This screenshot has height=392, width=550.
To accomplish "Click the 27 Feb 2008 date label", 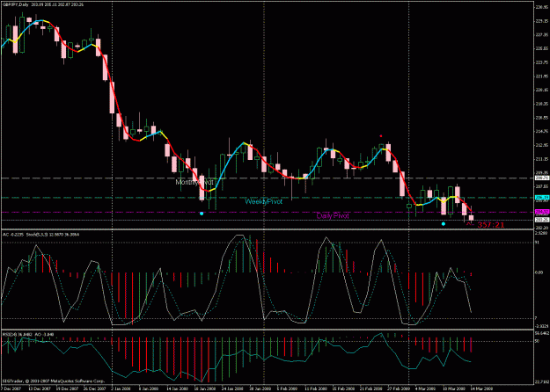I will click(400, 388).
